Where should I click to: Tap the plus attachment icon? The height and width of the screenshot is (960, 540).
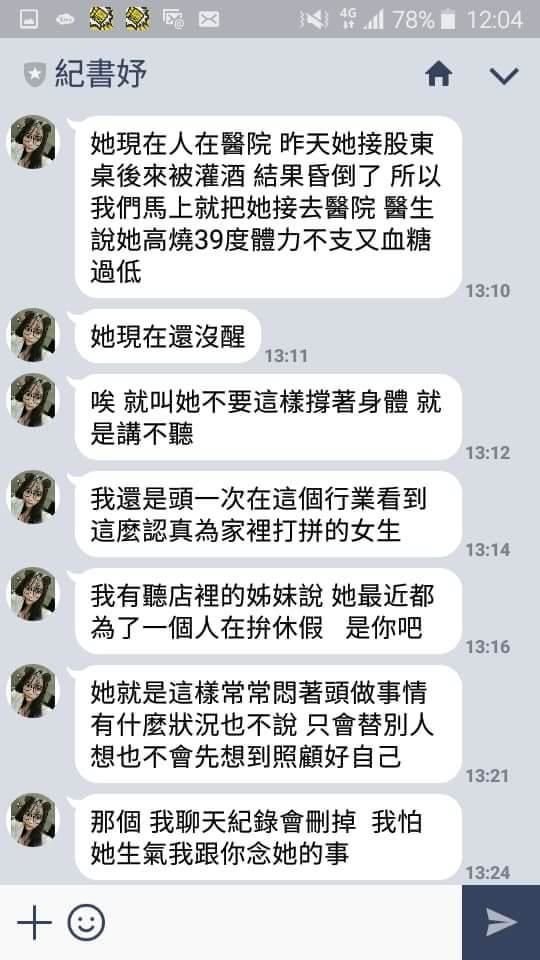[34, 923]
